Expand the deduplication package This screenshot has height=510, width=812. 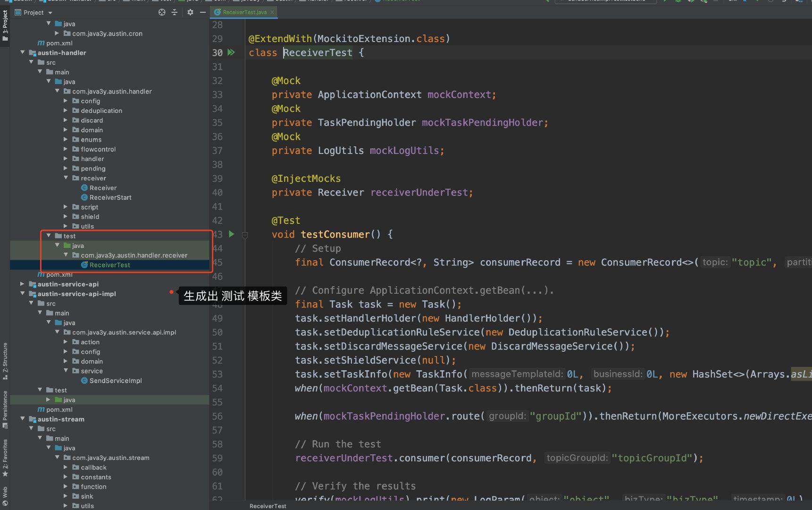coord(66,110)
